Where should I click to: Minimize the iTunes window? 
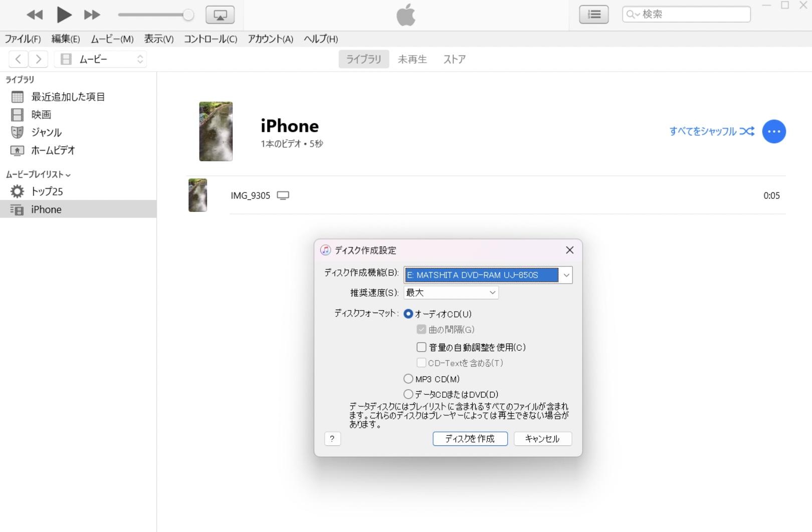click(766, 5)
